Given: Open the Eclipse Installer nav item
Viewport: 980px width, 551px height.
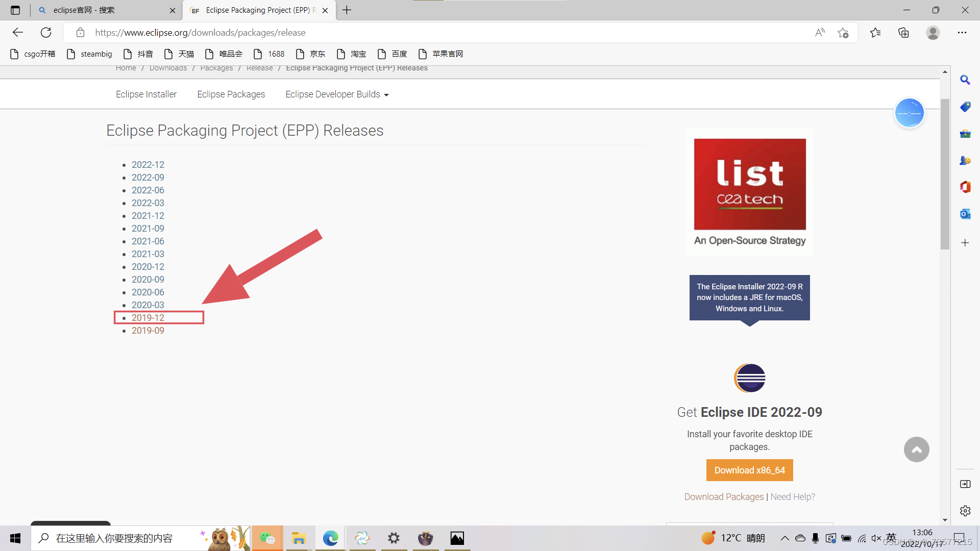Looking at the screenshot, I should 146,94.
